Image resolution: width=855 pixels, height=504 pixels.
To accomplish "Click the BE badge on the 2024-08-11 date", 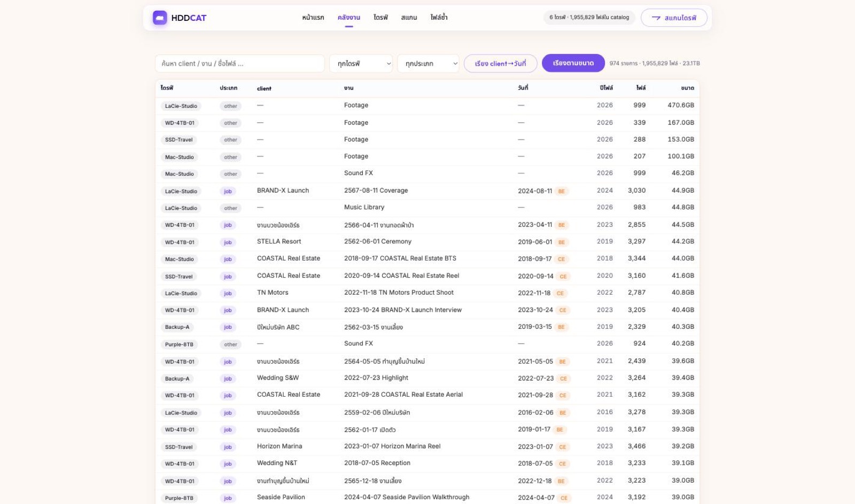I will pyautogui.click(x=561, y=191).
